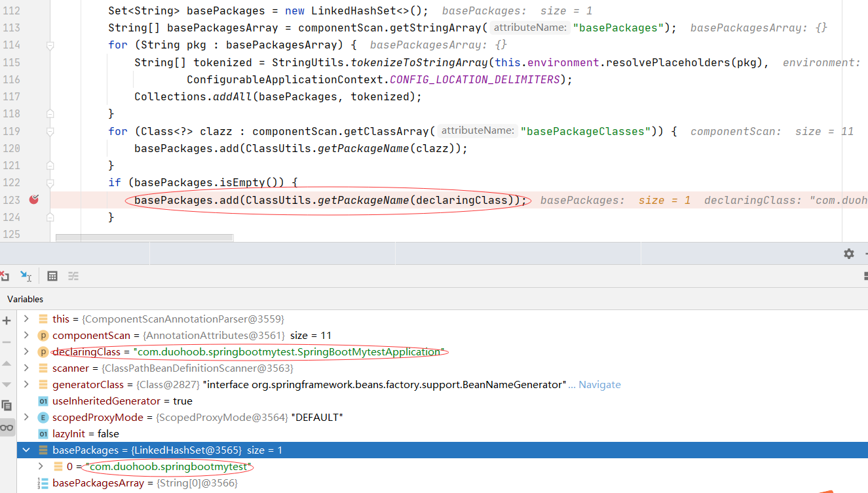Click fold end marker on line 121
Image resolution: width=868 pixels, height=493 pixels.
[x=50, y=165]
